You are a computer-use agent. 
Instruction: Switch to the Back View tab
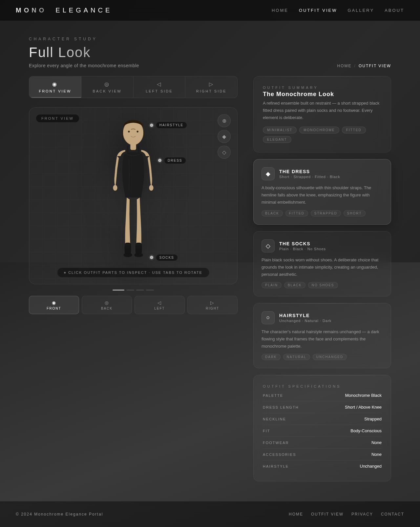click(107, 87)
